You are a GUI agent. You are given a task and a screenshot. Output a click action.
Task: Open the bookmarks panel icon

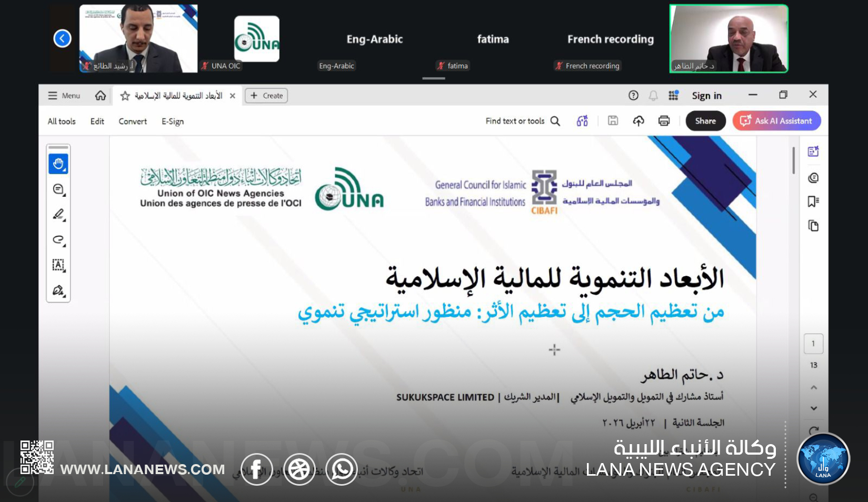[x=813, y=202]
